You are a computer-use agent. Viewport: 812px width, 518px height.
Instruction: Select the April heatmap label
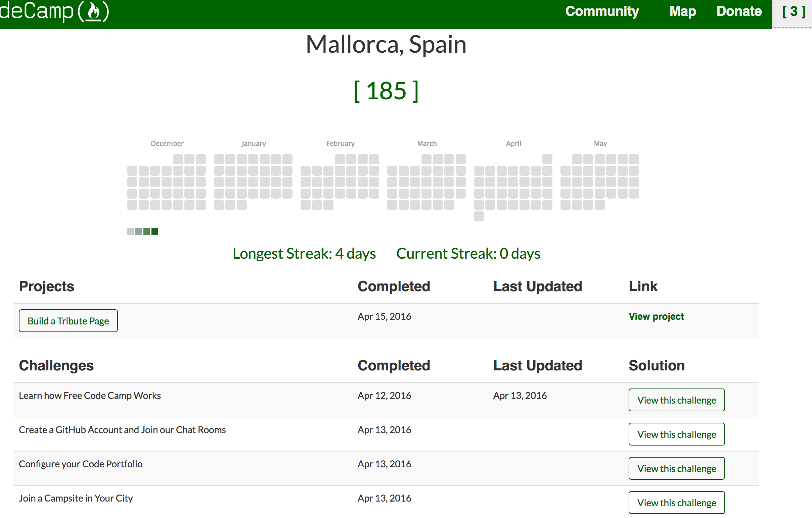513,144
